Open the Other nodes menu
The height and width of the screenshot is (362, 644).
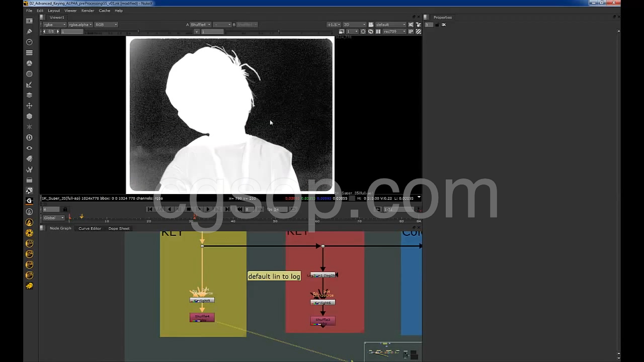(x=29, y=180)
